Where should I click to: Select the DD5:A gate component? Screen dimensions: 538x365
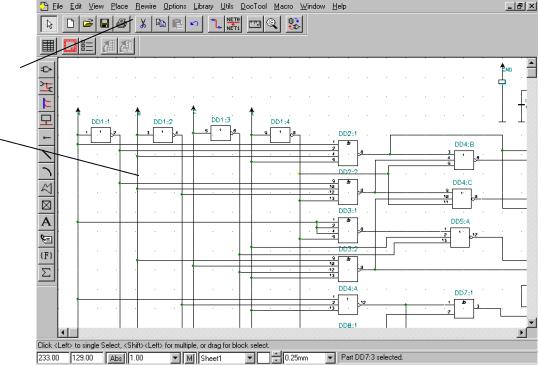pyautogui.click(x=460, y=237)
